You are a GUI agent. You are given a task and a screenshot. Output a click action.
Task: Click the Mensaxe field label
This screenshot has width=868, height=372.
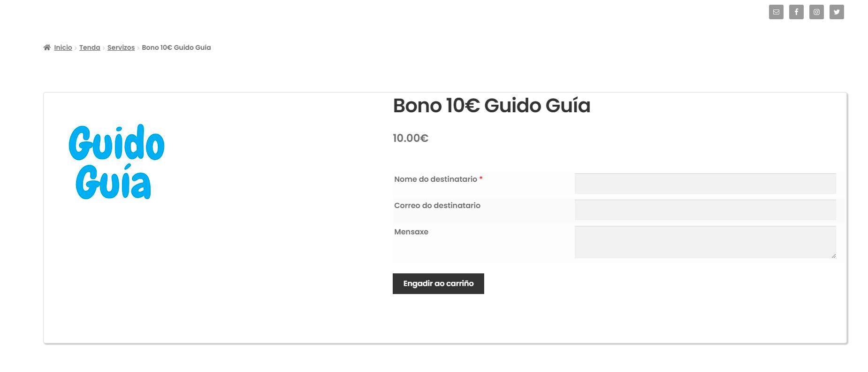click(411, 232)
